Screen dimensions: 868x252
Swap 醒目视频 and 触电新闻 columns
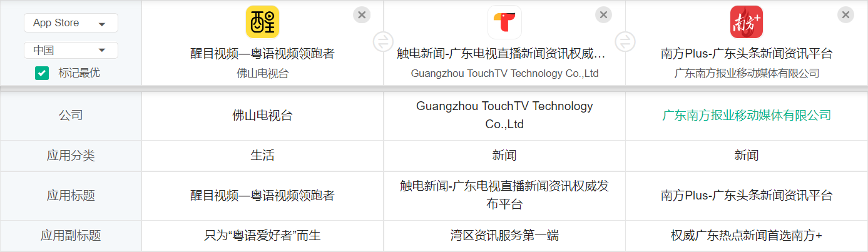[x=383, y=42]
